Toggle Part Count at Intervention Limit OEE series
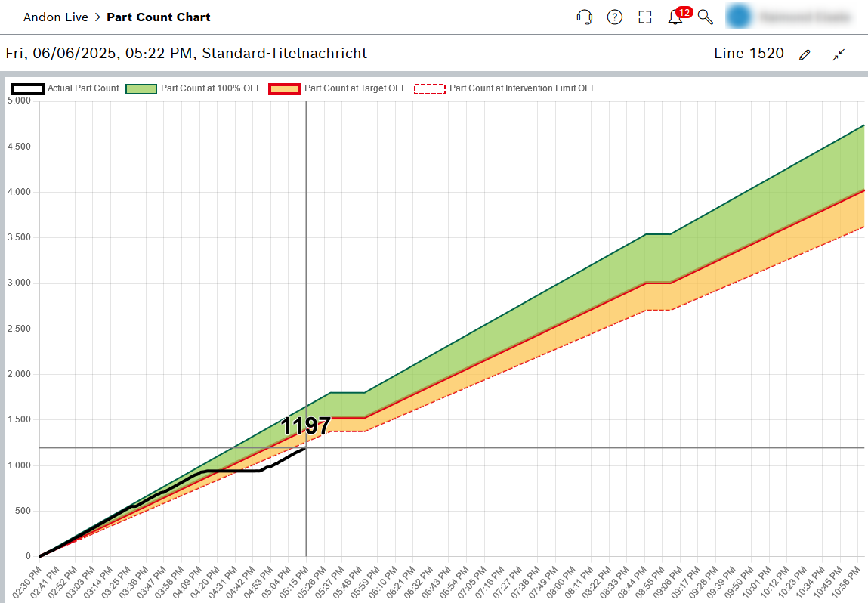Screen dimensions: 868x603 tap(522, 88)
